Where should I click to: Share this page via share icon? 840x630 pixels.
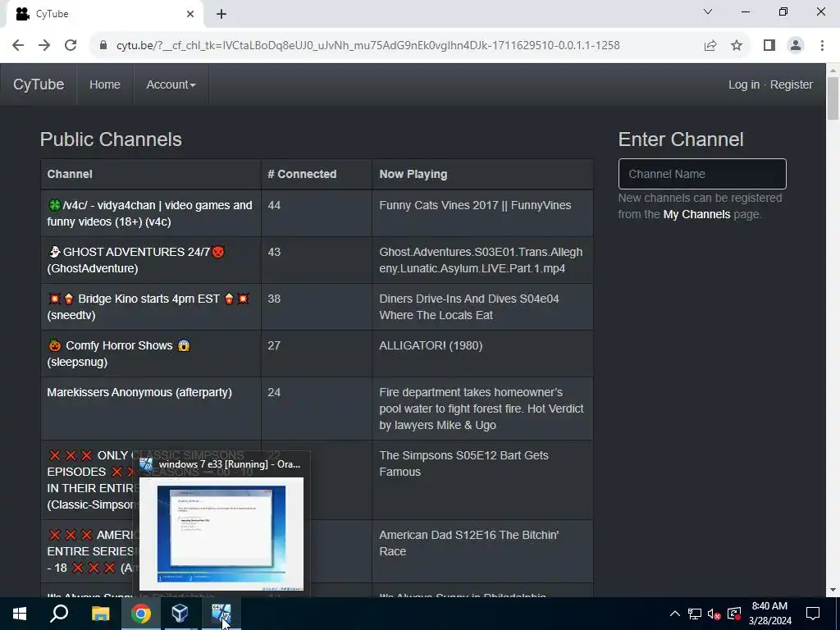(710, 46)
